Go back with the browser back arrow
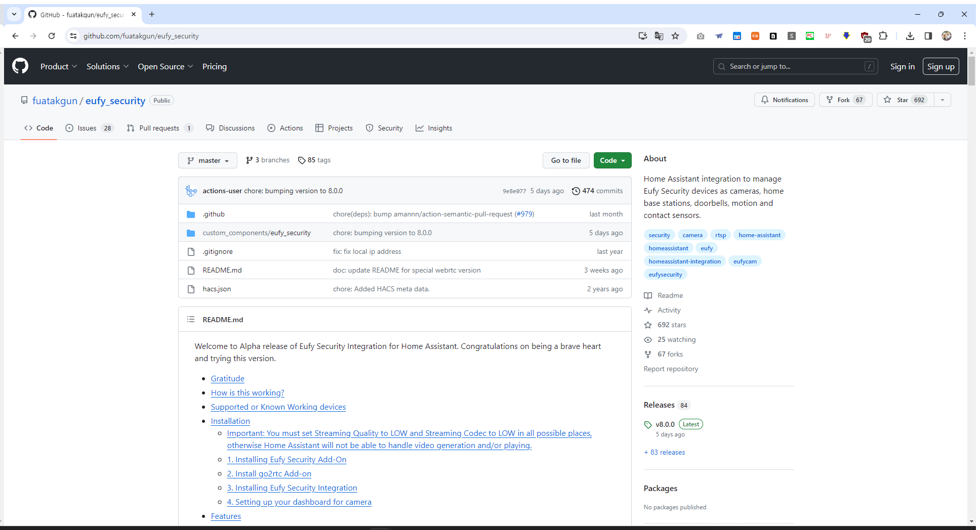 15,36
